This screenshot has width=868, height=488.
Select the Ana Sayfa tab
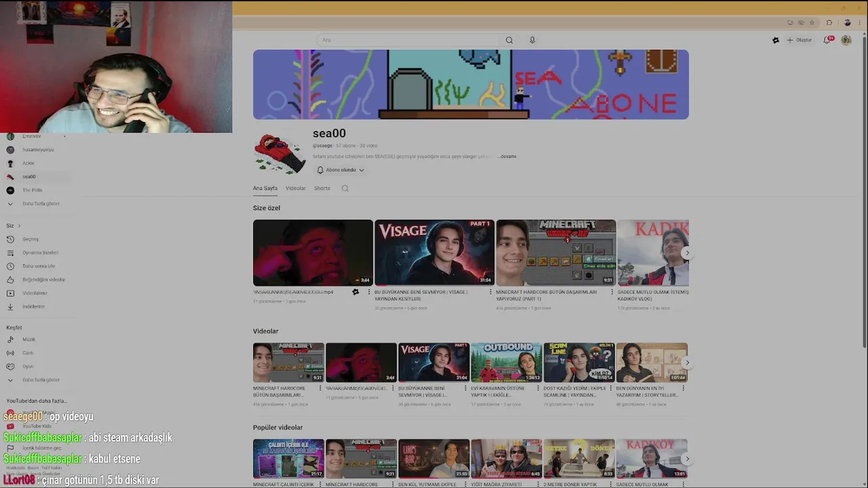(265, 188)
